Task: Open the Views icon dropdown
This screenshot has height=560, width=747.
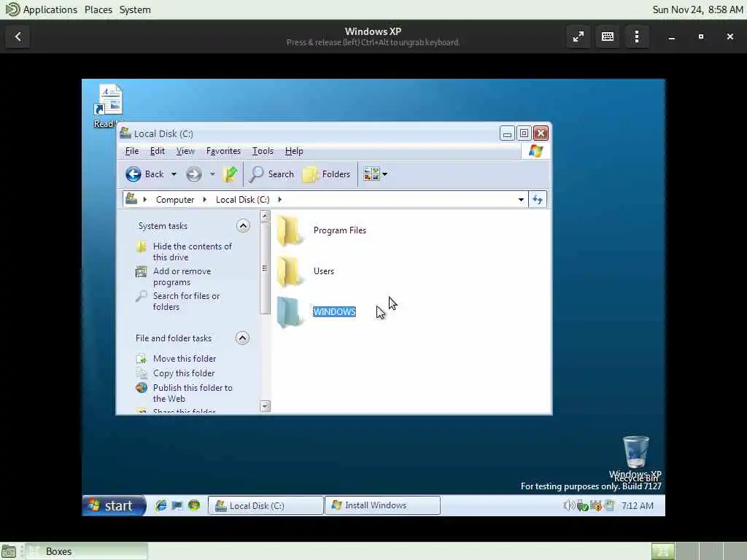Action: tap(376, 174)
